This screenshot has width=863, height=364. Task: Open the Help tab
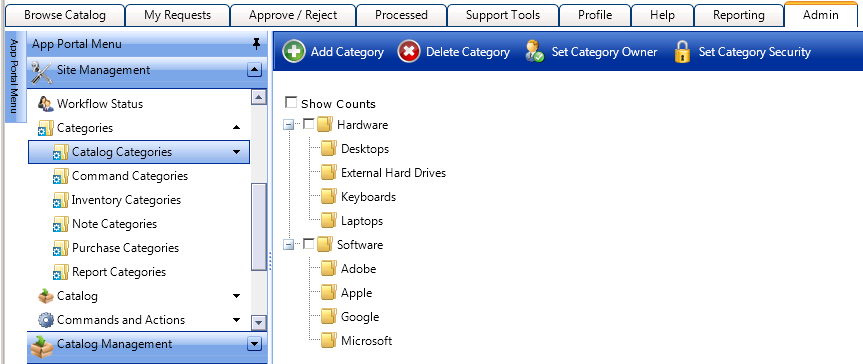[662, 15]
